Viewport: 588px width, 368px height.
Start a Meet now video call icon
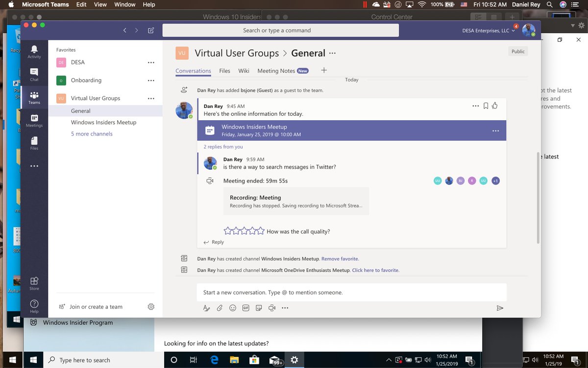coord(272,308)
